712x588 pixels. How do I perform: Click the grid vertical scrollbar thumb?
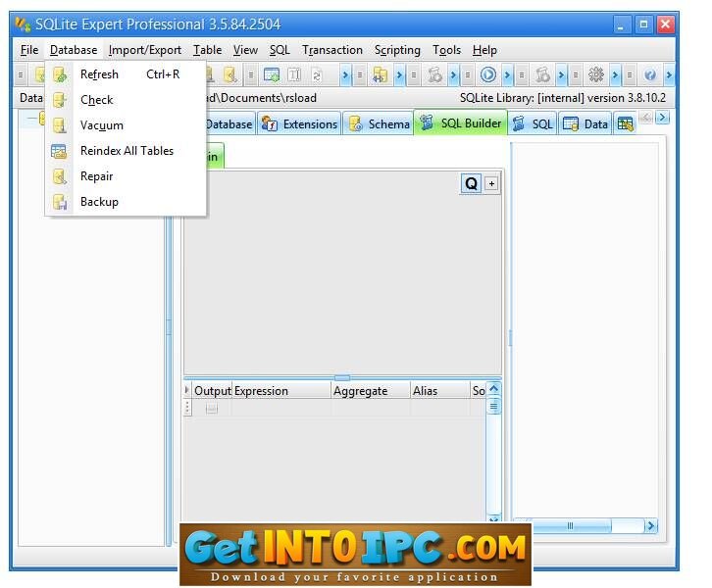pyautogui.click(x=494, y=405)
